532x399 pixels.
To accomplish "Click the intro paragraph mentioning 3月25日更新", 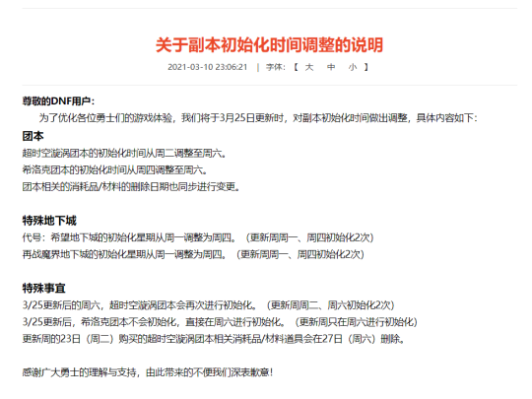I will coord(258,118).
